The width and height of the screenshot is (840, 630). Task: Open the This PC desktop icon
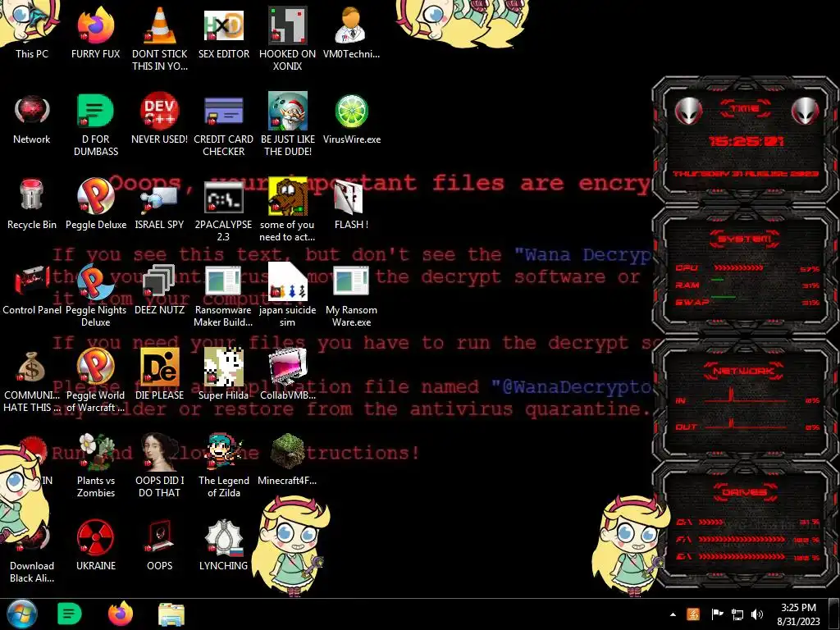pos(32,31)
